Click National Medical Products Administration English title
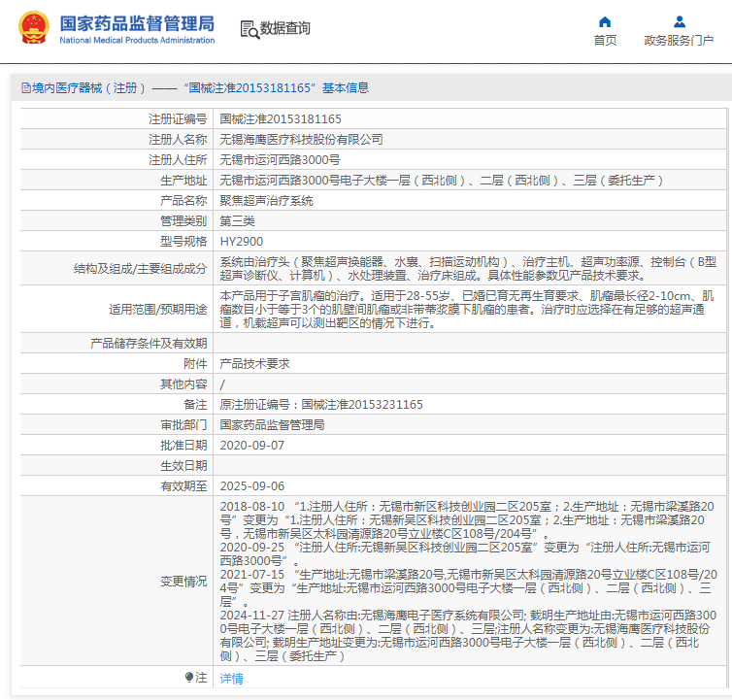The height and width of the screenshot is (700, 732). coord(137,40)
